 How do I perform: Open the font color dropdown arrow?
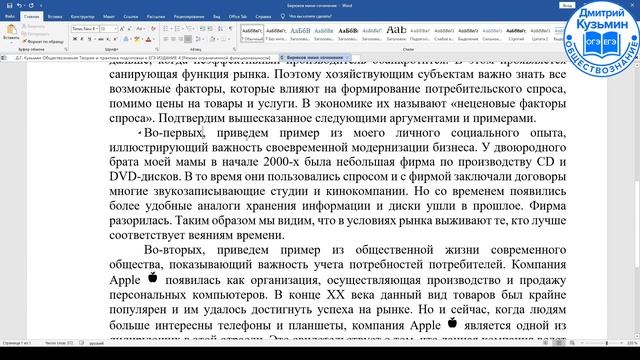pyautogui.click(x=153, y=39)
